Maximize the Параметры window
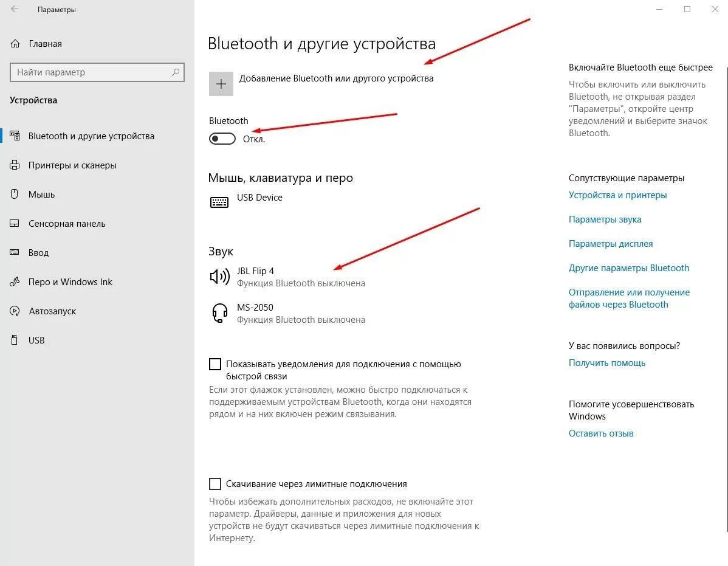Image resolution: width=728 pixels, height=566 pixels. pos(687,9)
